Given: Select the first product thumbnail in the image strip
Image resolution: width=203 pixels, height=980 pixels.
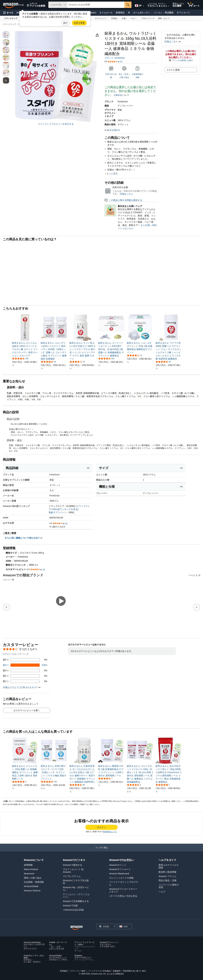Looking at the screenshot, I should click(x=6, y=35).
